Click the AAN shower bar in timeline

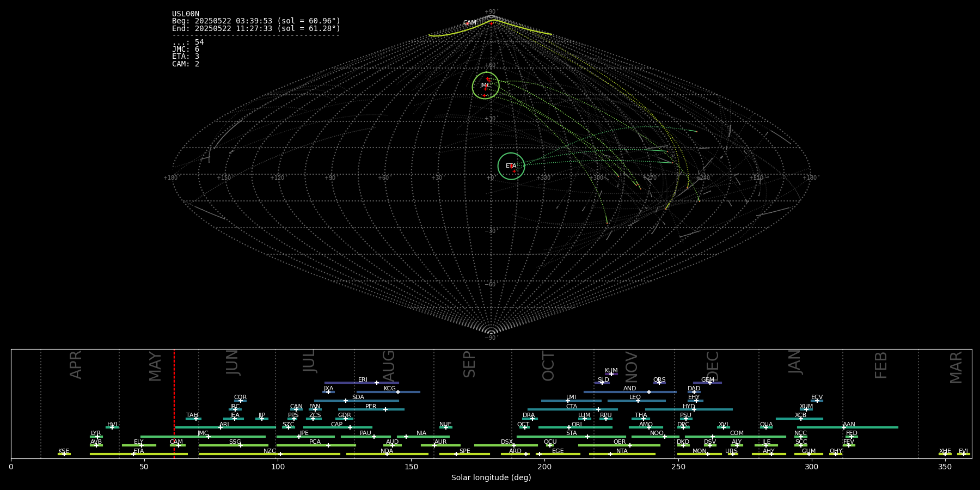848,427
